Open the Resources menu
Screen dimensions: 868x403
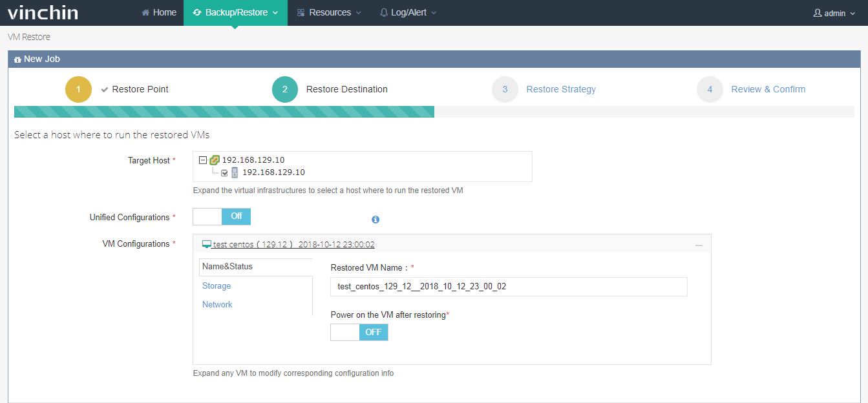[328, 12]
